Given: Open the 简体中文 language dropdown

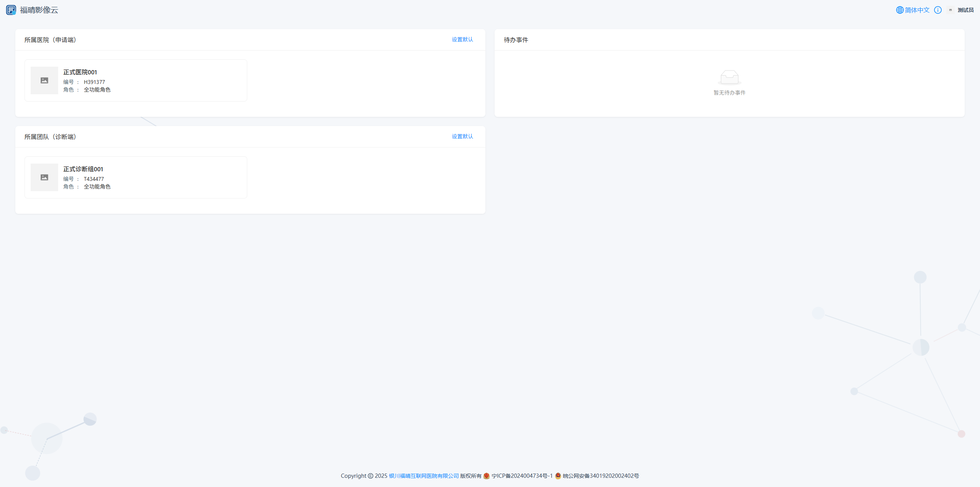Looking at the screenshot, I should [x=917, y=10].
